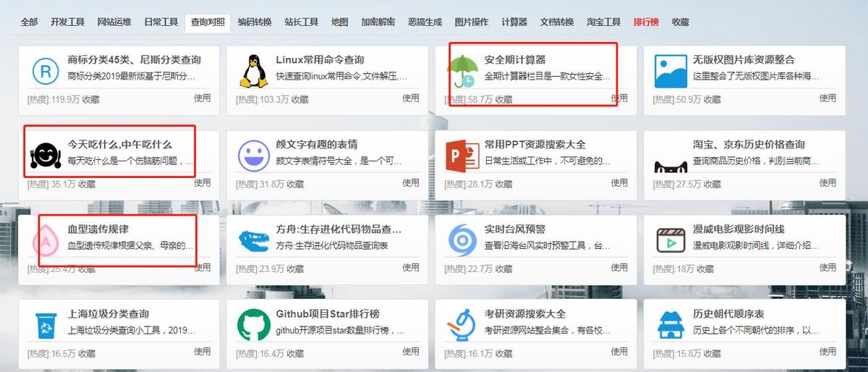Switch to the 图片操作 tab
868x372 pixels.
click(x=472, y=22)
